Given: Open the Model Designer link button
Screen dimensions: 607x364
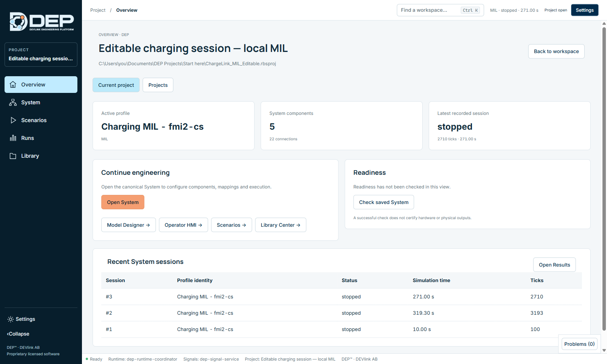Looking at the screenshot, I should pos(129,225).
